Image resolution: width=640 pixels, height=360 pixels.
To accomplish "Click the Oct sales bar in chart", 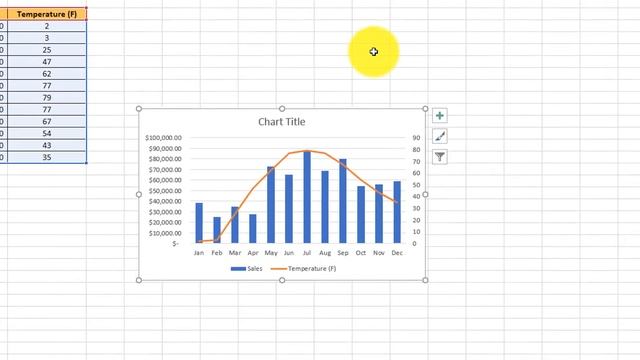I will (361, 215).
